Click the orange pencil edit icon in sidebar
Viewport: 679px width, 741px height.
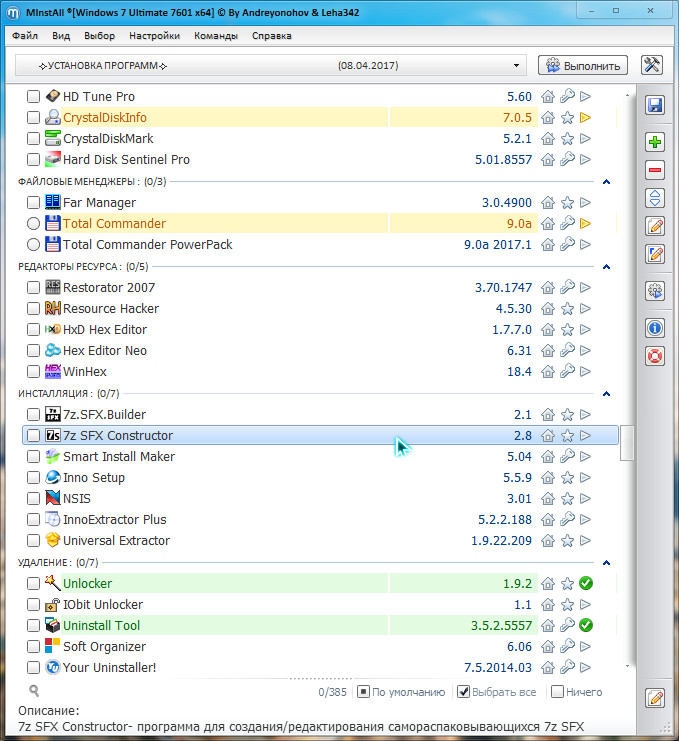click(x=655, y=226)
